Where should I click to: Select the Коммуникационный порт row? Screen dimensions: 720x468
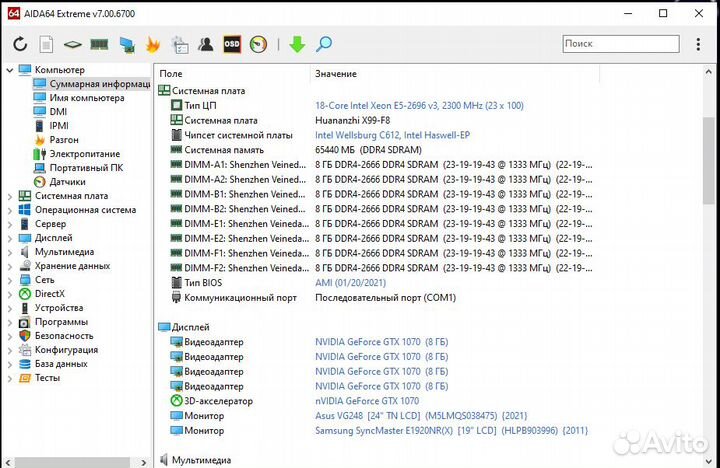click(313, 298)
